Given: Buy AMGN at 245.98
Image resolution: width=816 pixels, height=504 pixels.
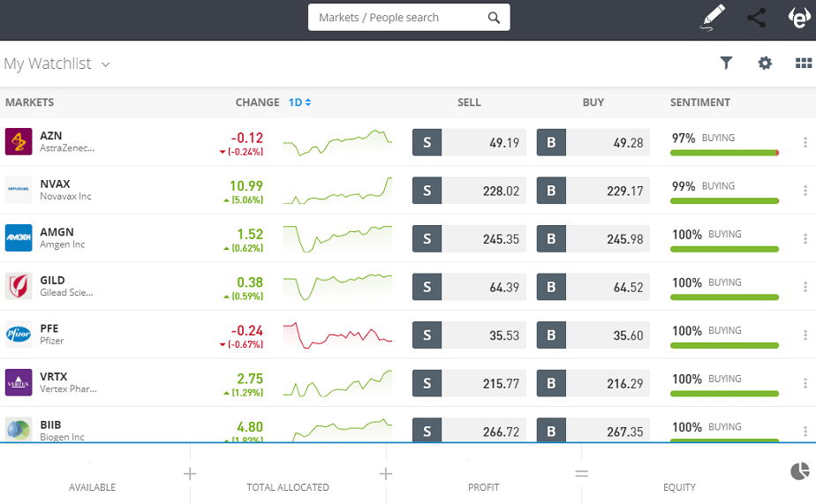Looking at the screenshot, I should 593,238.
